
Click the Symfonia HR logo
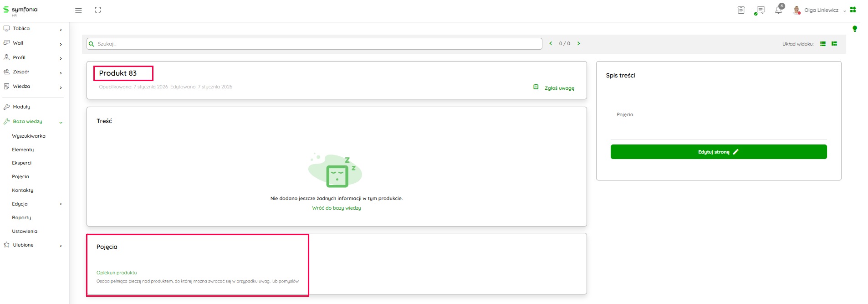click(x=21, y=10)
